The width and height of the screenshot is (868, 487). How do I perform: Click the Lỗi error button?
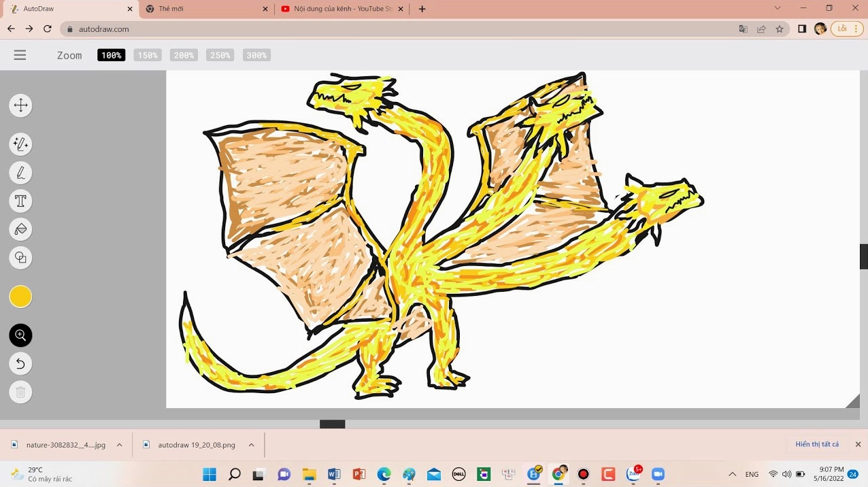point(847,29)
